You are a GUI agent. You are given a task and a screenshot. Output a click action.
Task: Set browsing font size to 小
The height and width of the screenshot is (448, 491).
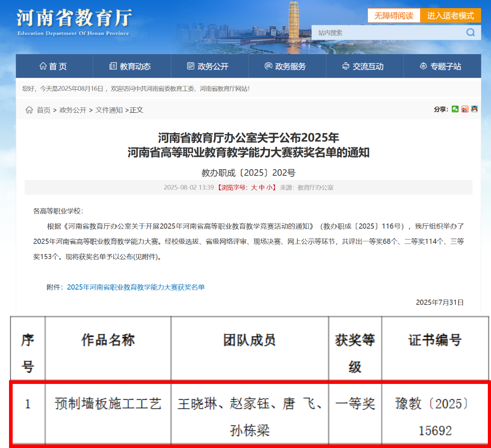coord(270,188)
